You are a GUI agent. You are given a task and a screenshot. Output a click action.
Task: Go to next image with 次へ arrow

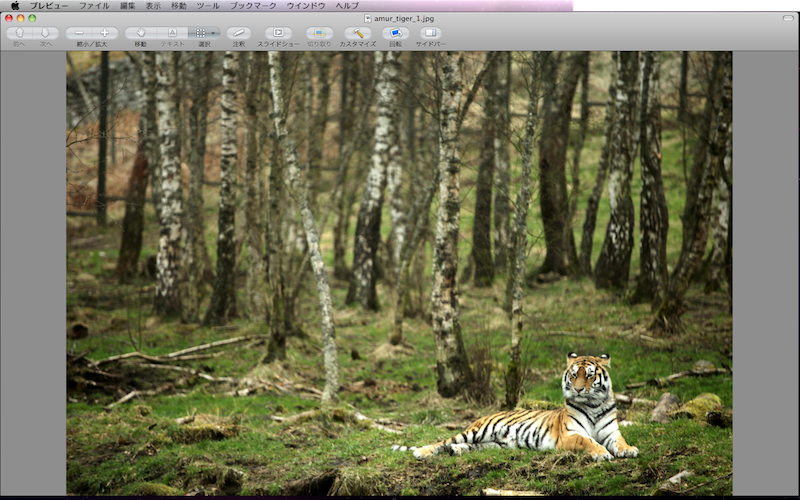point(45,33)
